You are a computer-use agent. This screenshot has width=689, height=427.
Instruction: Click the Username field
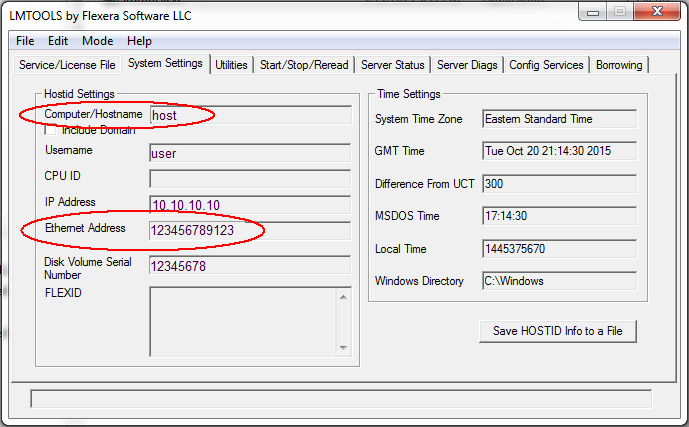click(250, 154)
